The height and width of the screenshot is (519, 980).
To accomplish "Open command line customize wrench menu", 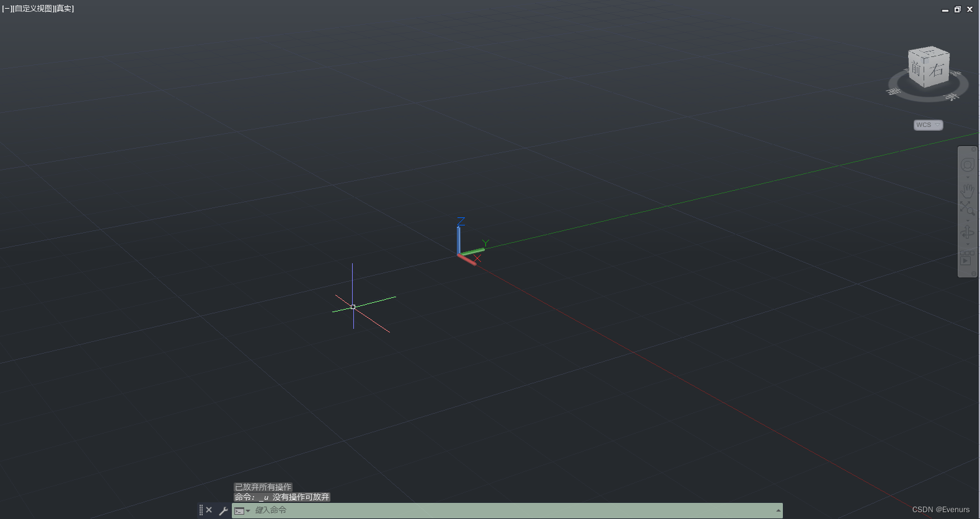I will pyautogui.click(x=223, y=511).
